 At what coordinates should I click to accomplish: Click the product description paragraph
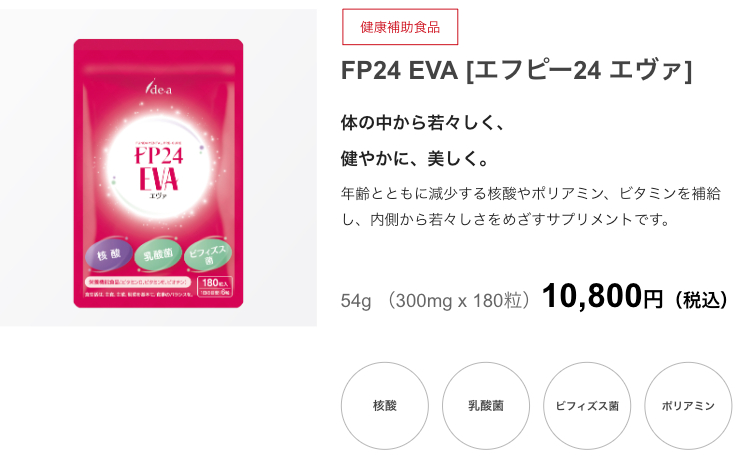(531, 206)
